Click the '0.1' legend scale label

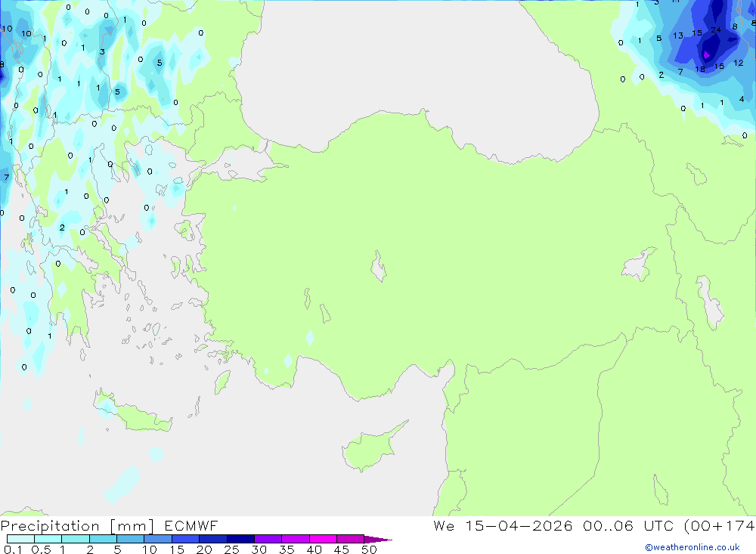pyautogui.click(x=13, y=549)
